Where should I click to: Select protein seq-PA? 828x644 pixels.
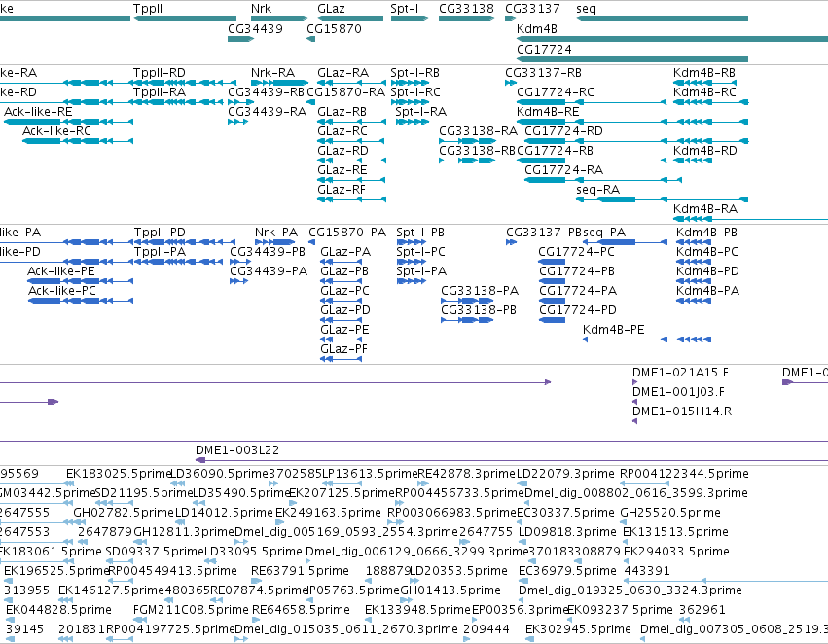click(604, 233)
